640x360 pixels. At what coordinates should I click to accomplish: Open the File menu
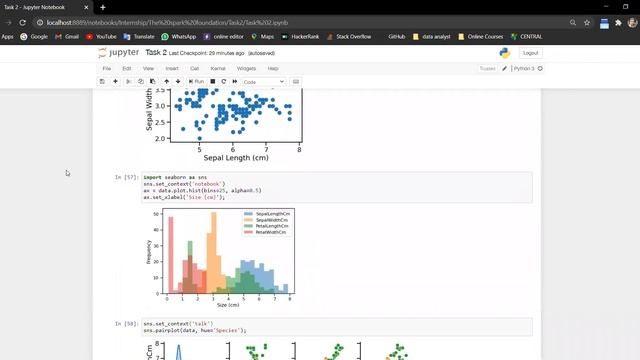click(107, 69)
